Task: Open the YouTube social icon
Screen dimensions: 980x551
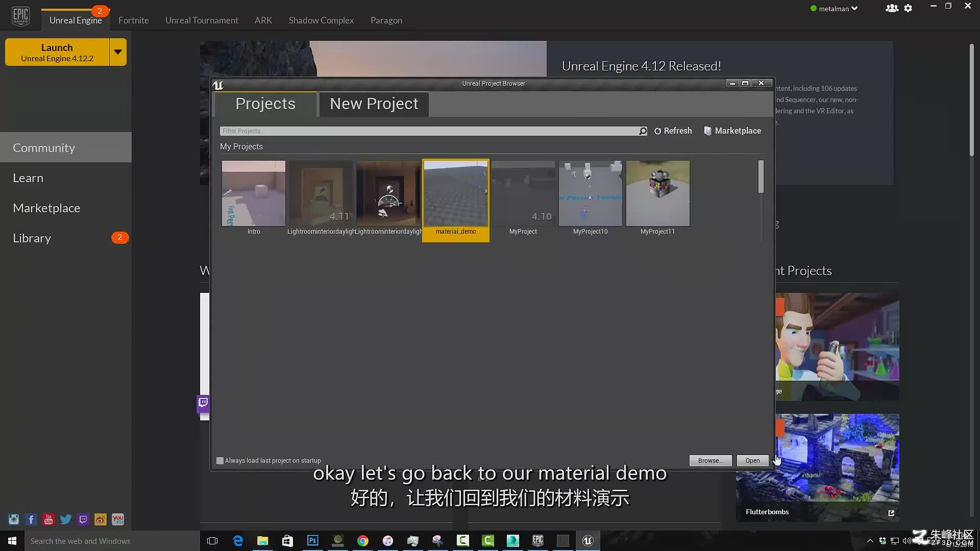Action: click(x=48, y=519)
